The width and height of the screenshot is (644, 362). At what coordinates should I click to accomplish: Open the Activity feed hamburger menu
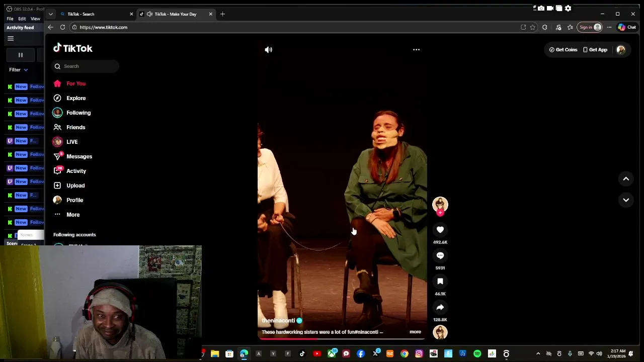click(x=11, y=39)
